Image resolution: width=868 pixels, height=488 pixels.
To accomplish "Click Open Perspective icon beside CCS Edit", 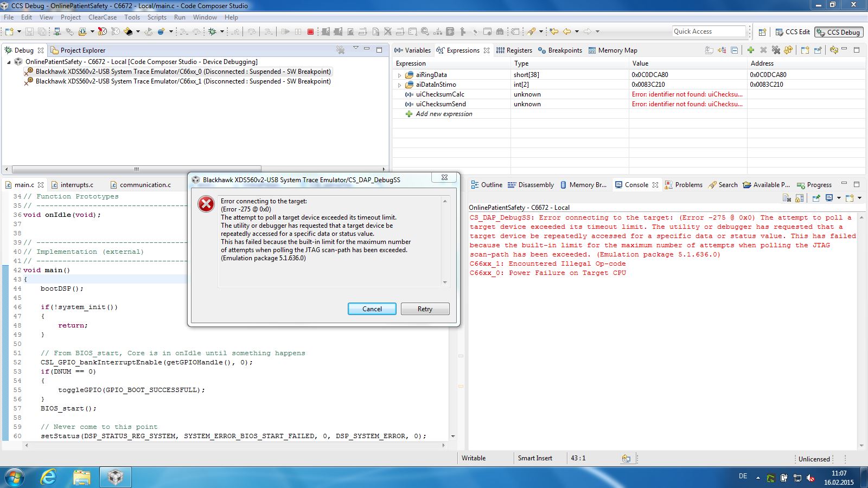I will tap(762, 32).
